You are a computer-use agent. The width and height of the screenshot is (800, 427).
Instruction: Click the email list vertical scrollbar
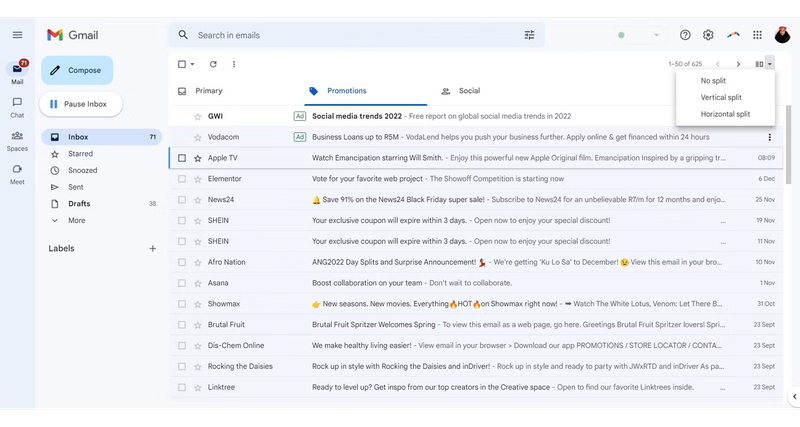pos(789,145)
